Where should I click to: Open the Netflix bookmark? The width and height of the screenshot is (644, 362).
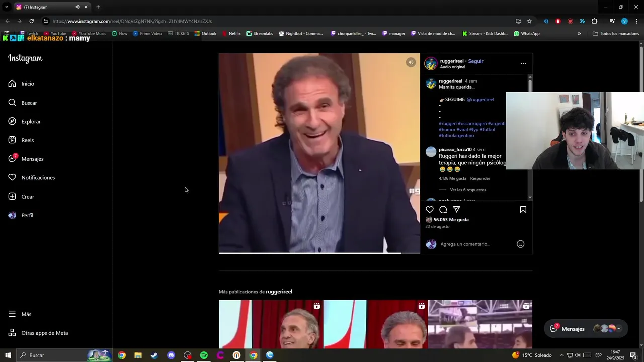(x=231, y=34)
